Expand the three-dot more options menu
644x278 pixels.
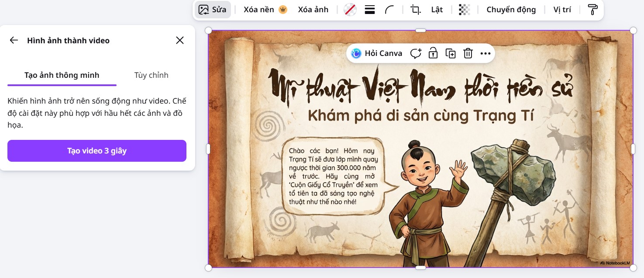click(x=486, y=53)
